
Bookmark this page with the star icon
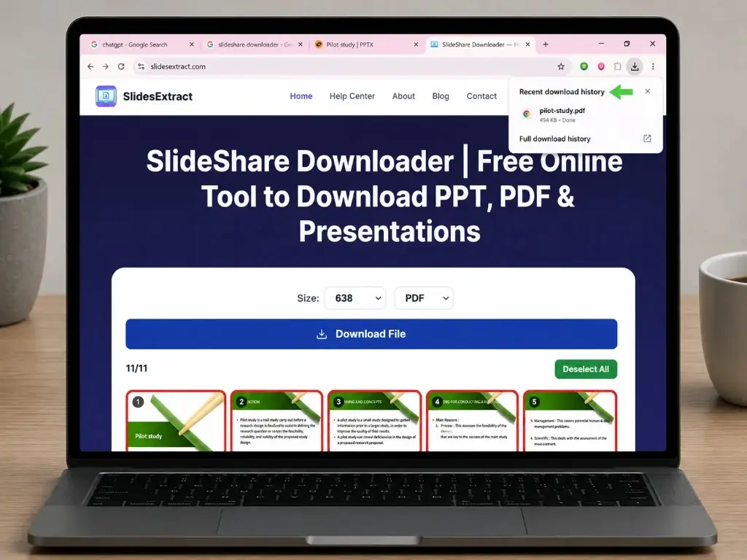[x=561, y=66]
